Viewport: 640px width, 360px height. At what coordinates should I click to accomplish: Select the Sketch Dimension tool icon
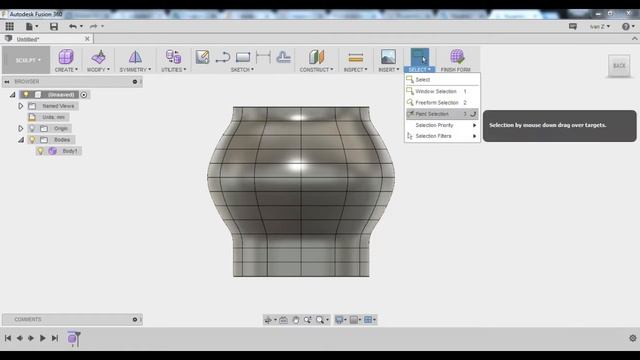coord(263,57)
